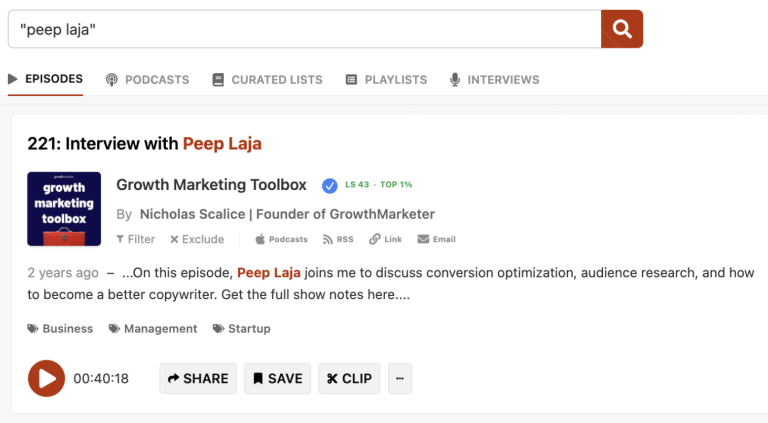Viewport: 768px width, 423px height.
Task: Filter results by this podcast
Action: coord(136,239)
